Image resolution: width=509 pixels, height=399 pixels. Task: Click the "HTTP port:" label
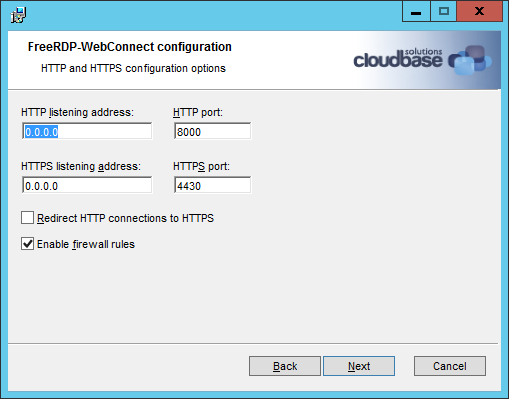198,112
